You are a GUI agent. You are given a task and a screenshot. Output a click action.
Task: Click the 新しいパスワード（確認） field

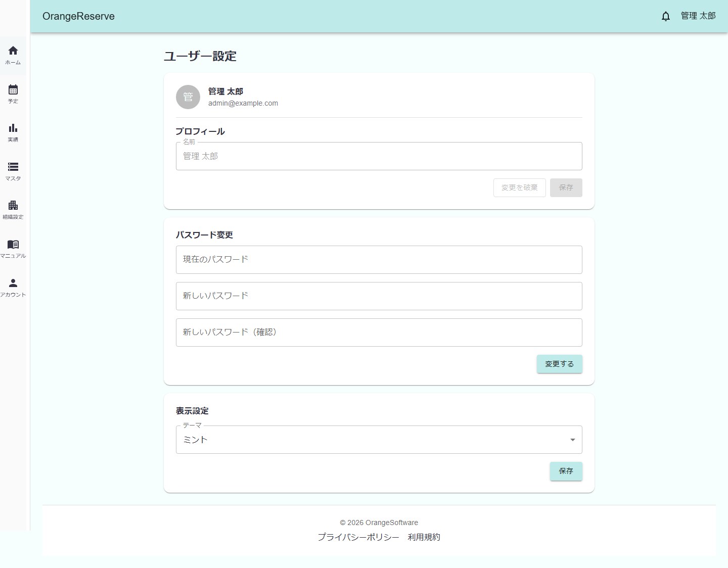click(379, 333)
